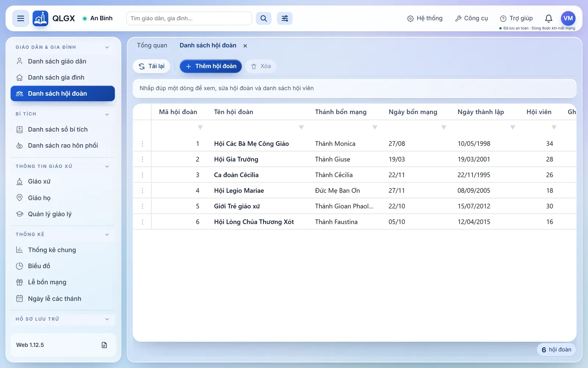Image resolution: width=588 pixels, height=368 pixels.
Task: Collapse the Bí tích section
Action: click(107, 114)
